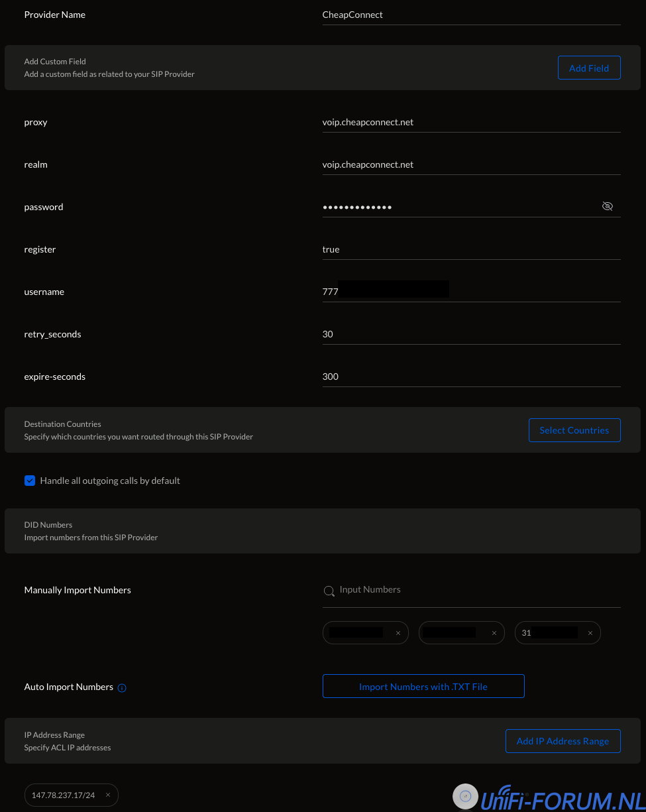Remove the 147.78.237.17/24 IP range

tap(108, 795)
